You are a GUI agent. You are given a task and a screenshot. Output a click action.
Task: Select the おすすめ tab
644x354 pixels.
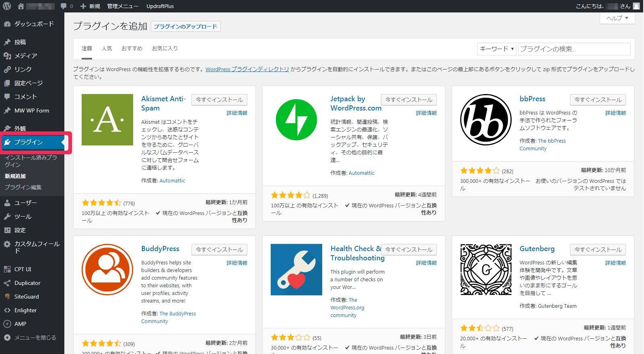132,48
